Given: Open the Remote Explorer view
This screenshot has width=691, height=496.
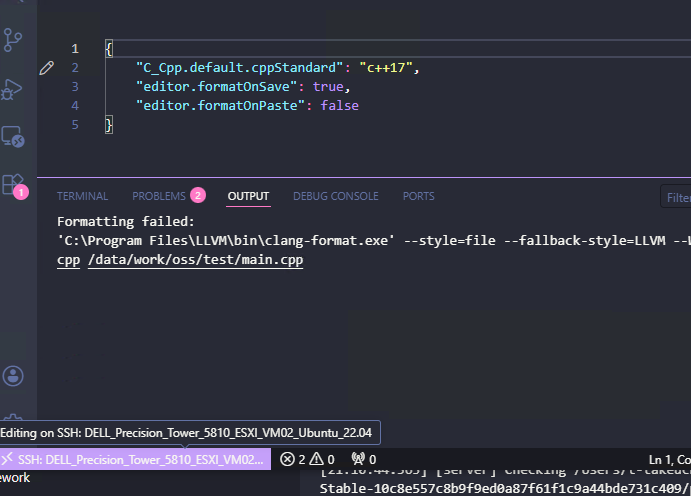Looking at the screenshot, I should click(x=13, y=137).
